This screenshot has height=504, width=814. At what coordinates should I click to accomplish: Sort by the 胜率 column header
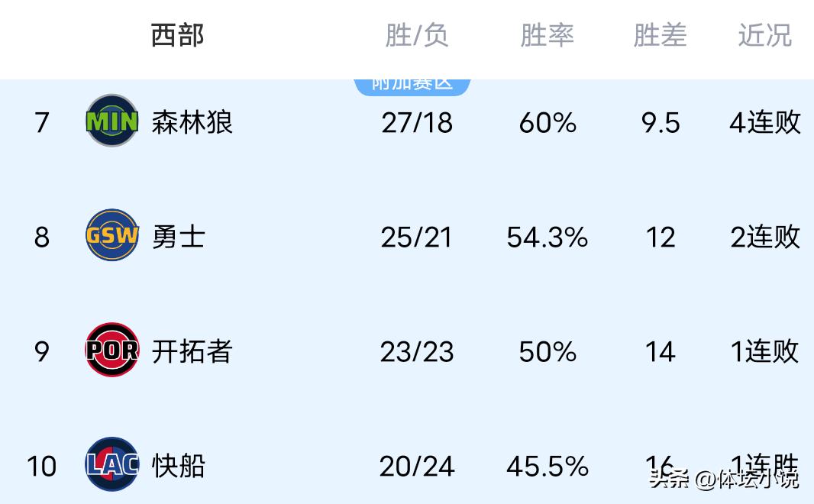547,35
